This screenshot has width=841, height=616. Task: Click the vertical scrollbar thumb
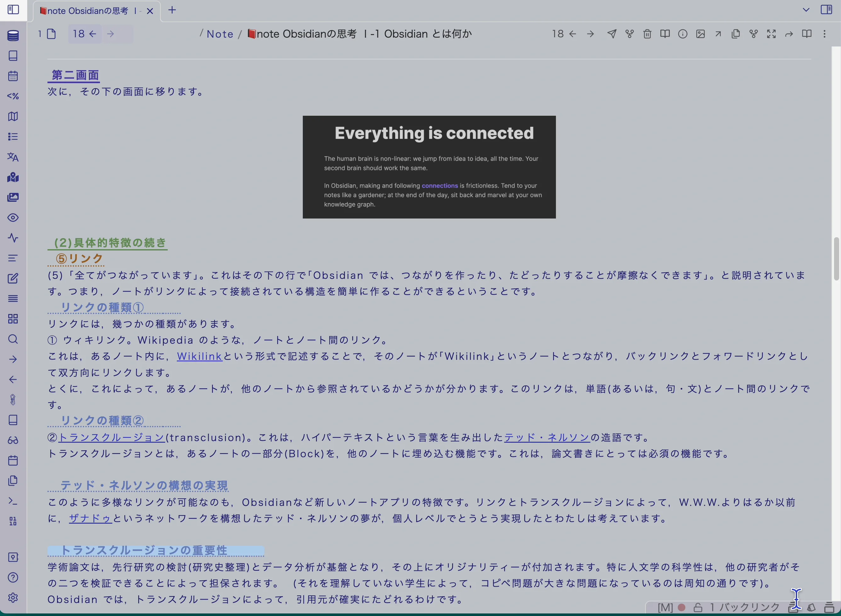pos(836,258)
